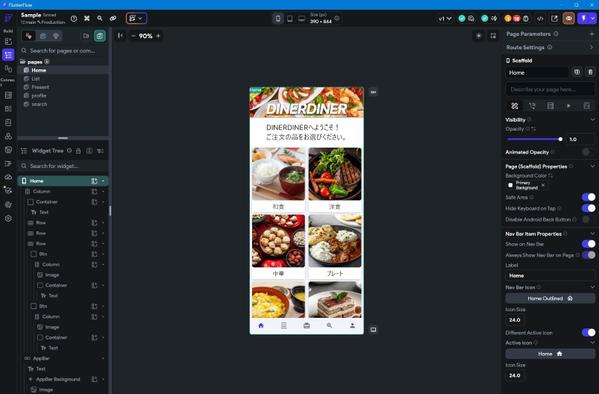Click the trash delete icon beside Home name
Viewport: 599px width, 394px height.
tap(590, 72)
